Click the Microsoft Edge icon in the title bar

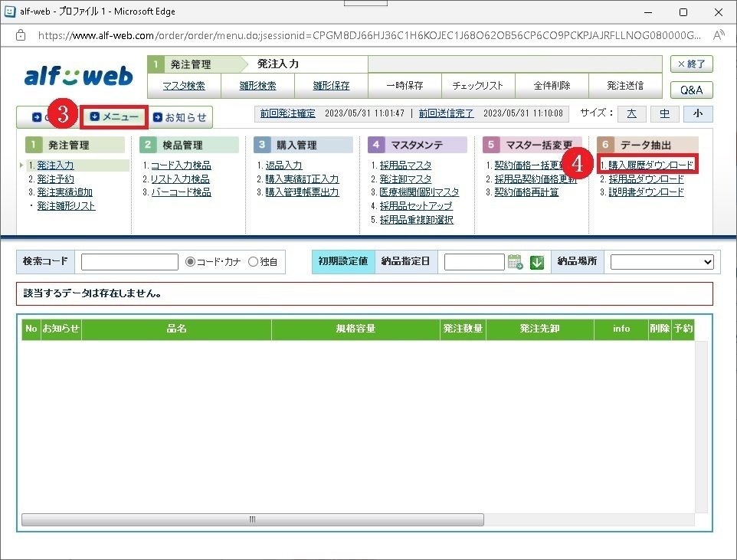click(11, 11)
